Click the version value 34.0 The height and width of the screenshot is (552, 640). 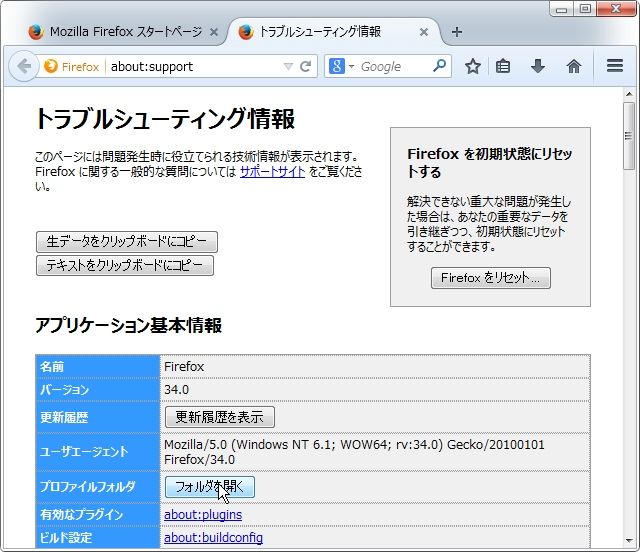click(x=176, y=390)
